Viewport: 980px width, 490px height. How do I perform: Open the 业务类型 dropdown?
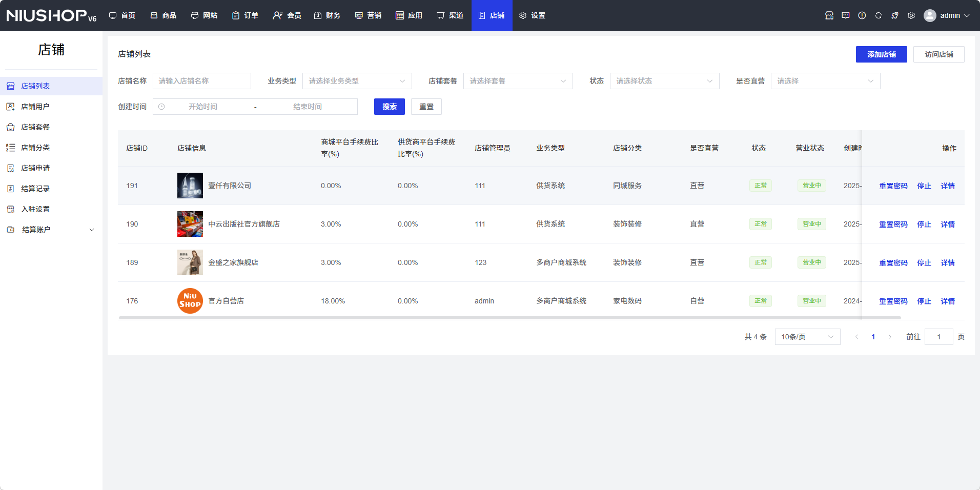(x=357, y=81)
